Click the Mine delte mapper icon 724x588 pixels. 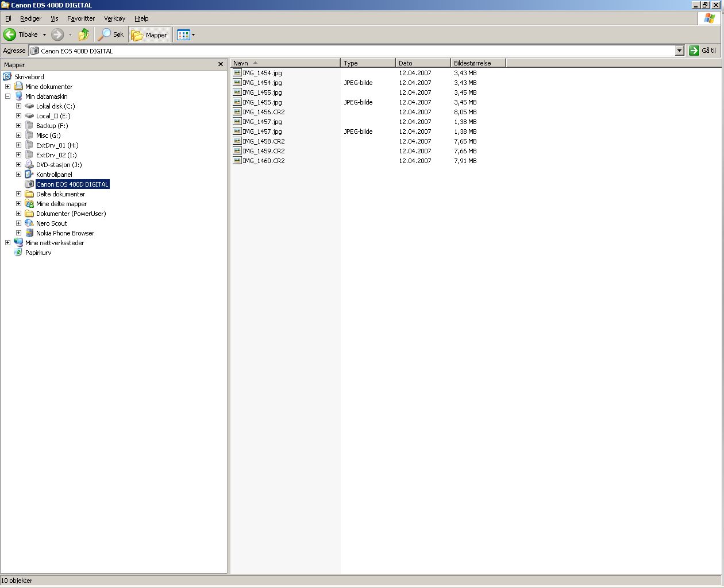29,203
